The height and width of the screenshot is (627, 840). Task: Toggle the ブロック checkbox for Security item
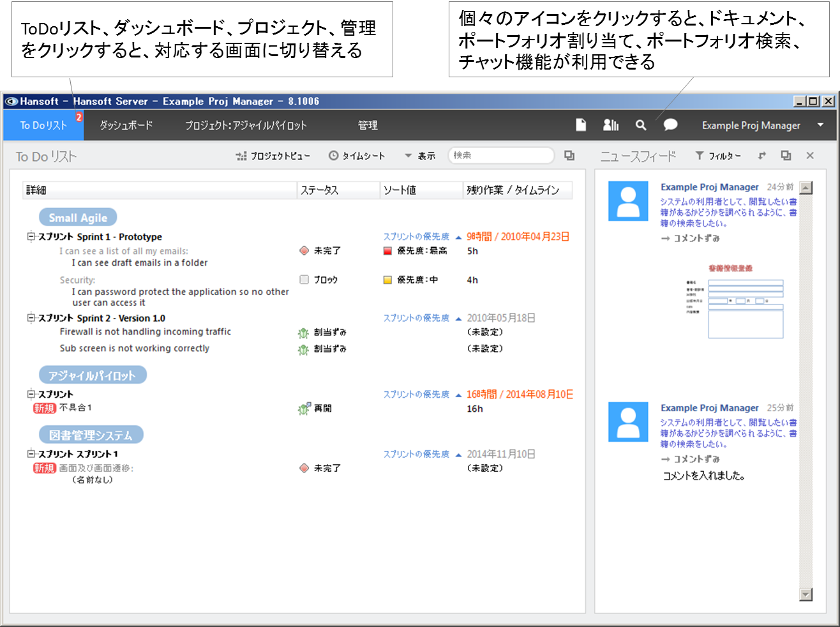304,280
